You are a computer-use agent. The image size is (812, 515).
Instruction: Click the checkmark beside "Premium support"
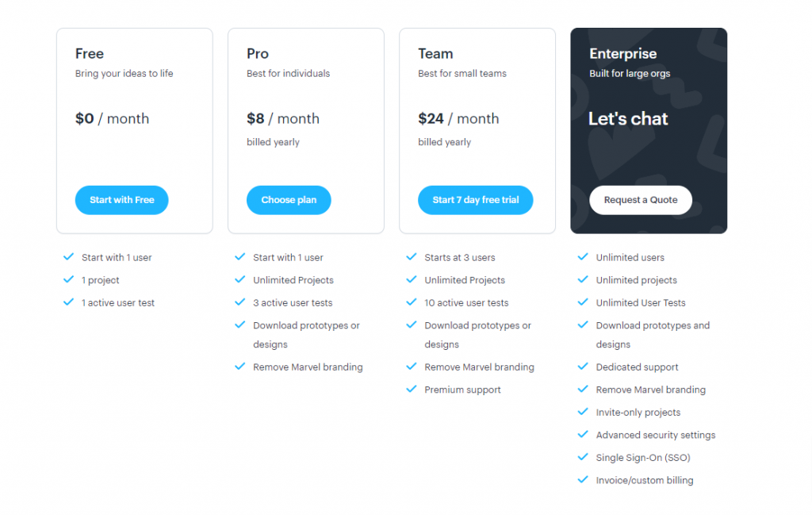(x=411, y=390)
